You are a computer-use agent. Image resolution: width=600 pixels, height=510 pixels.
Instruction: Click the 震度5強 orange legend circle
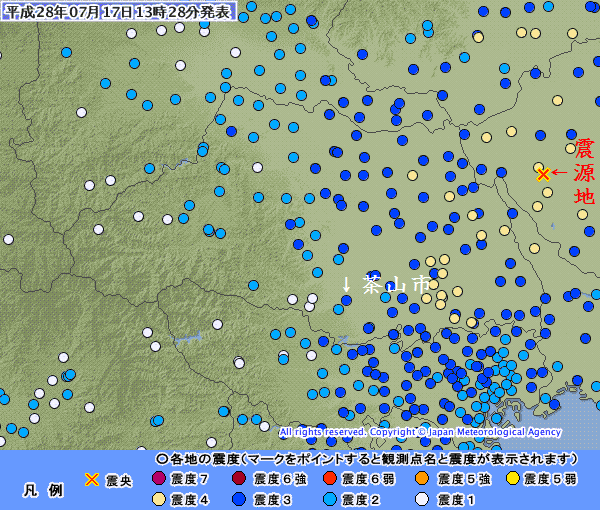[422, 479]
